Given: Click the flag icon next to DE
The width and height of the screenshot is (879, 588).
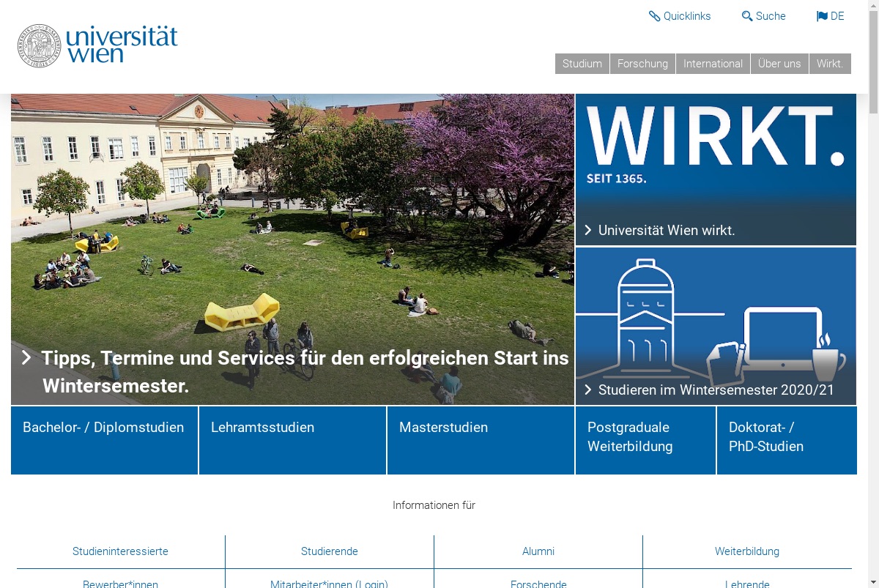Looking at the screenshot, I should click(822, 16).
